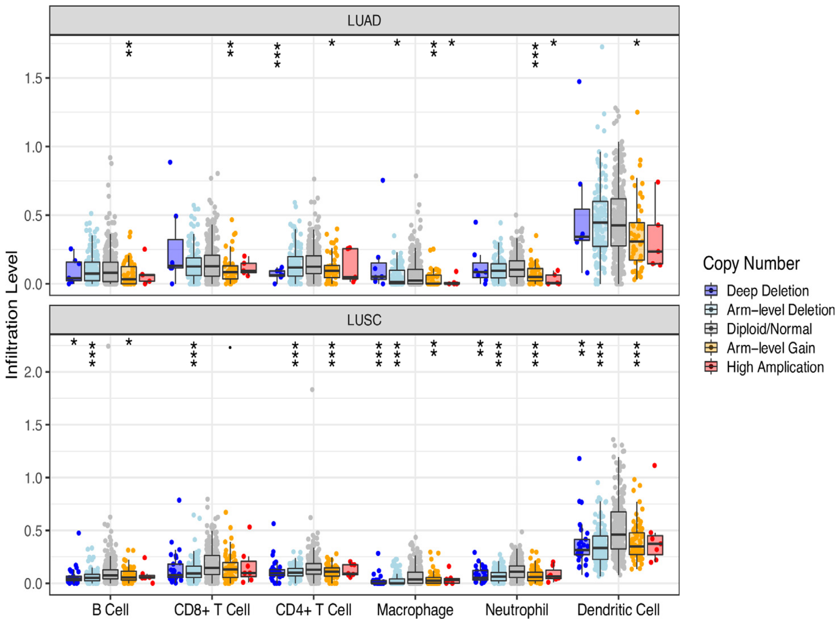Click the Deep Deletion legend swatch
840x621 pixels.
click(711, 291)
